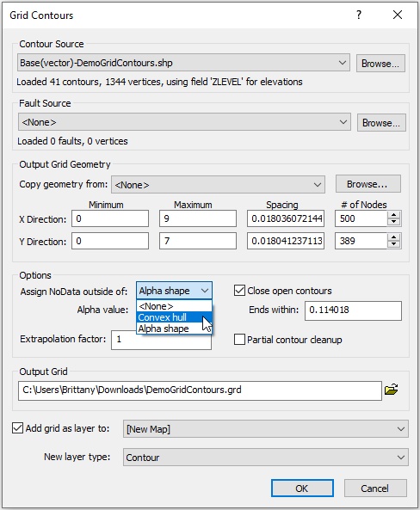420x510 pixels.
Task: Toggle Close open contours checkbox
Action: [239, 290]
